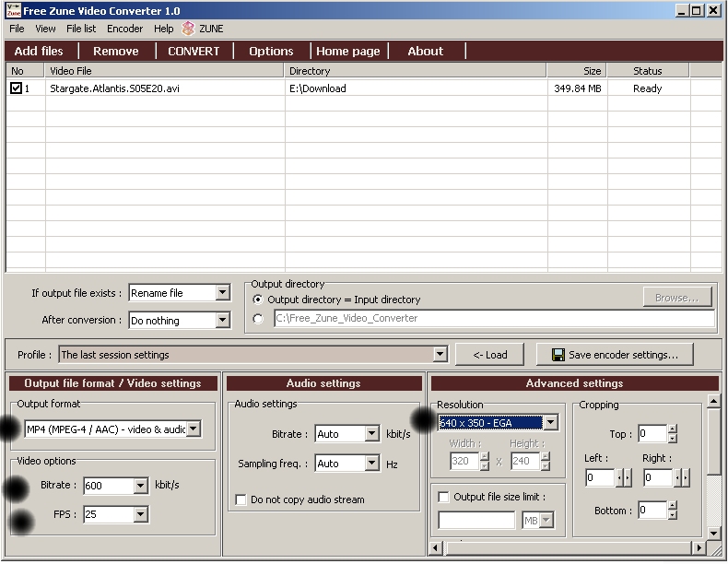Image resolution: width=728 pixels, height=564 pixels.
Task: Click the ZUNE logo icon in menu bar
Action: coord(188,29)
